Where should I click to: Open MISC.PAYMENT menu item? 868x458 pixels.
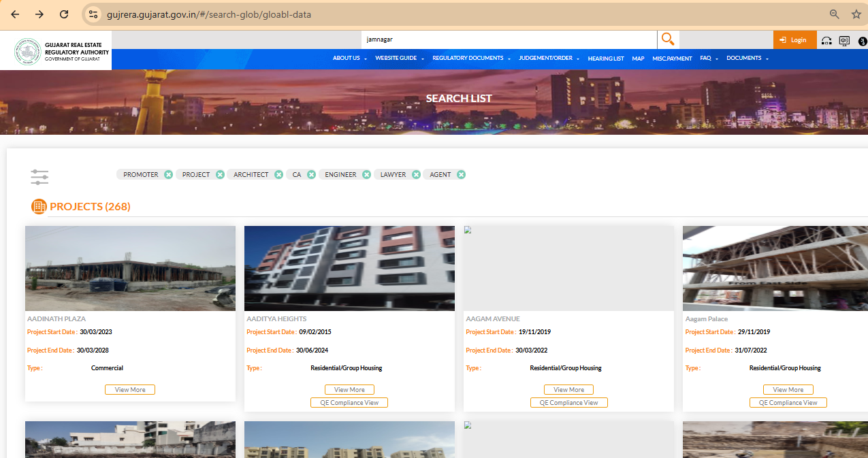(x=672, y=59)
